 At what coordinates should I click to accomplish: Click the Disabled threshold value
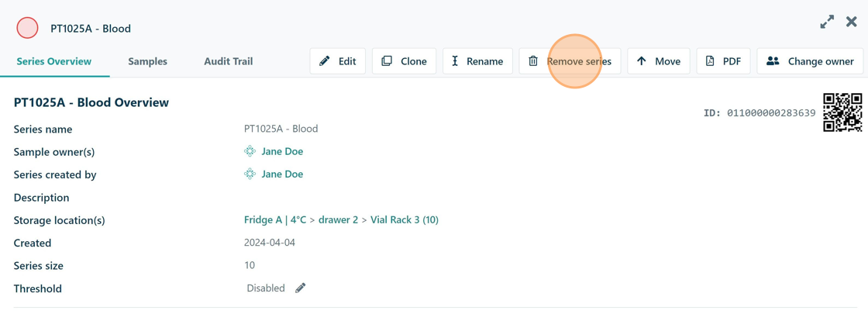click(266, 288)
